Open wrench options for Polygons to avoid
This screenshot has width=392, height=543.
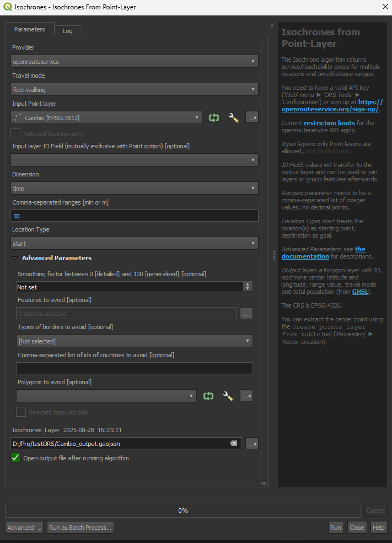[x=228, y=396]
